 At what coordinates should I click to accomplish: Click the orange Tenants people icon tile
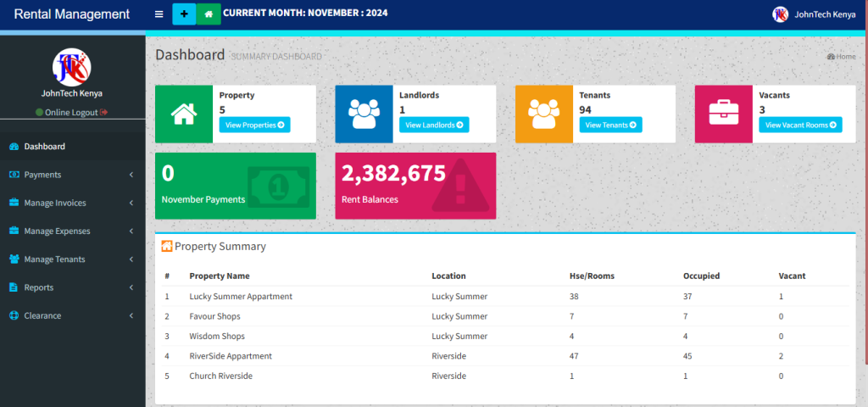click(544, 114)
